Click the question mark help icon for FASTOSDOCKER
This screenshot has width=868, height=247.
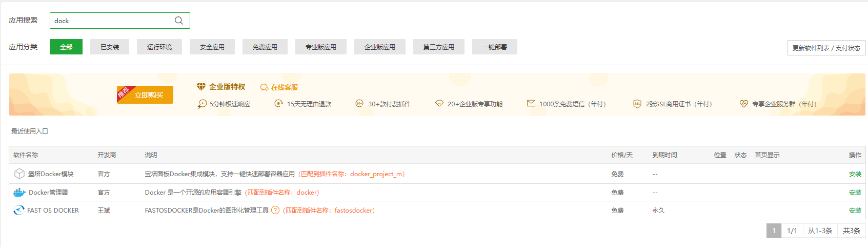275,210
